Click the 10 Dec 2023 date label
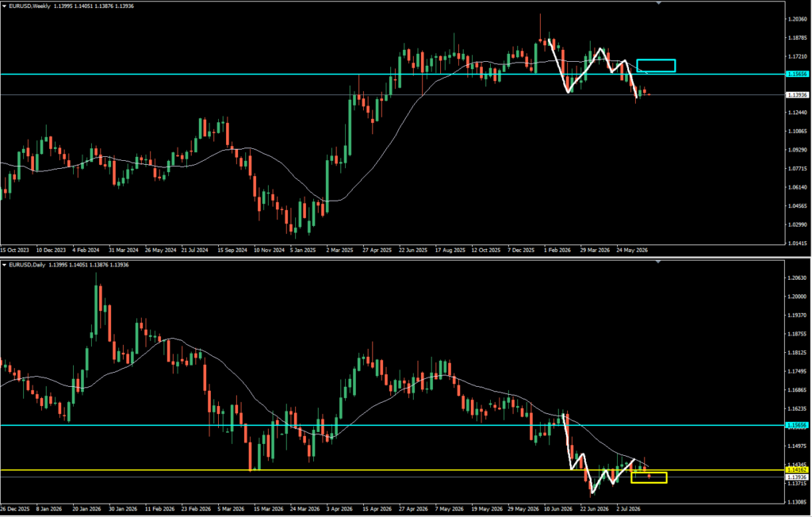Screen dimensions: 812x517 pos(51,250)
